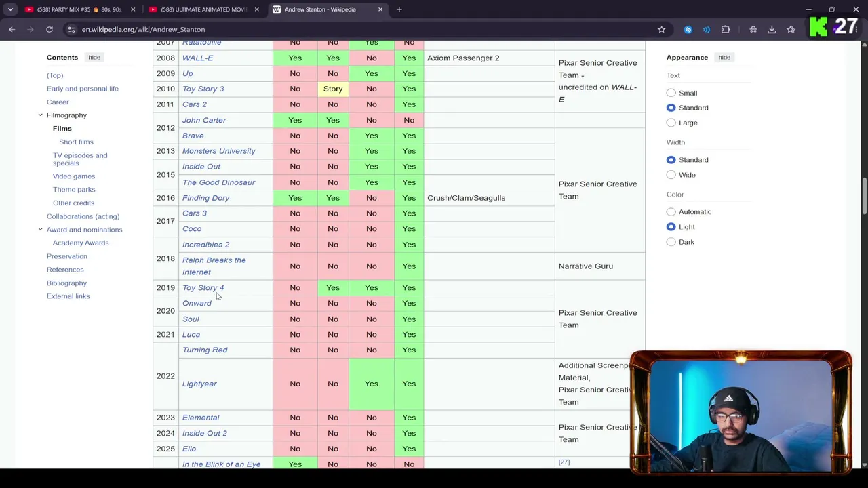Select Standard under Width
This screenshot has width=868, height=488.
click(671, 160)
